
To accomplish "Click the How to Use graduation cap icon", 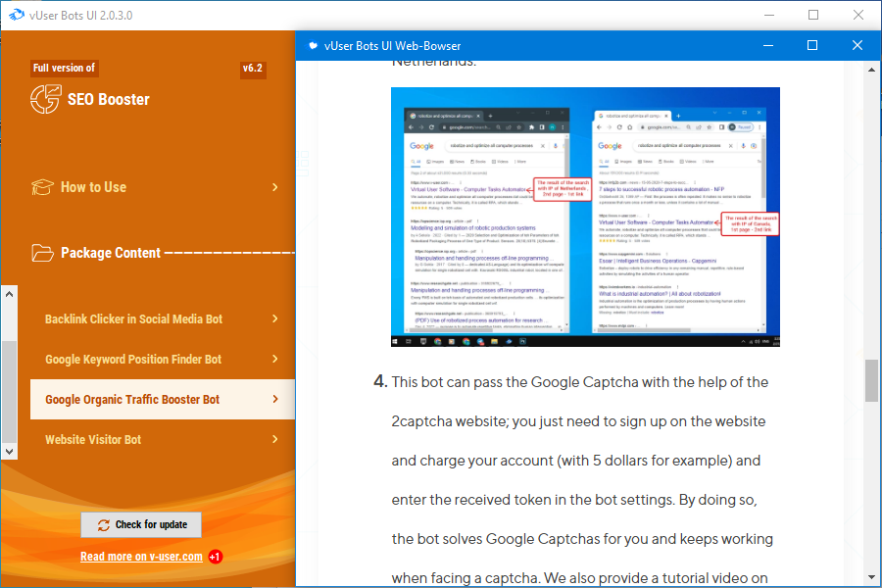I will coord(43,187).
